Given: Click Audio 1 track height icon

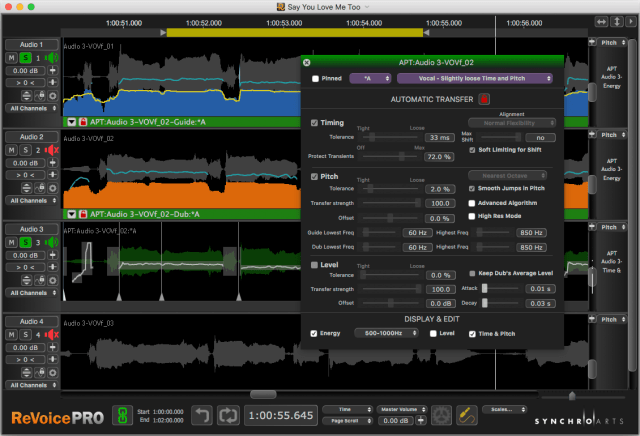Looking at the screenshot, I should [x=27, y=96].
